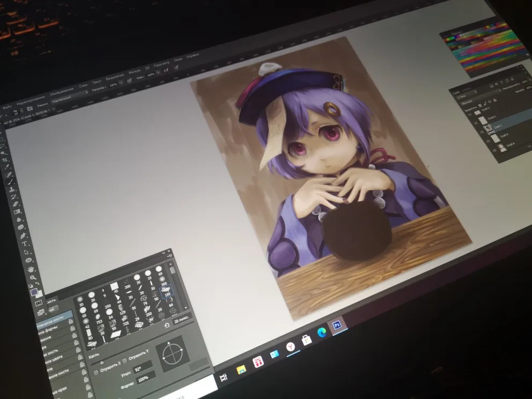Open Photoshop from the taskbar

pyautogui.click(x=337, y=325)
